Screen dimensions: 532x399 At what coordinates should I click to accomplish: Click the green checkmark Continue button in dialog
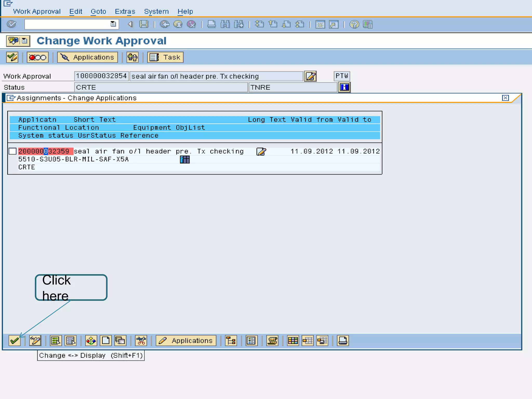coord(15,341)
